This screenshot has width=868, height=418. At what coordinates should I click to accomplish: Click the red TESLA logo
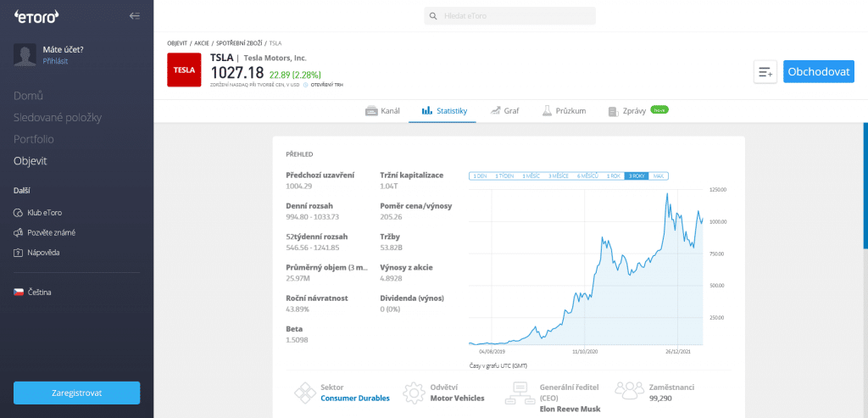point(184,70)
